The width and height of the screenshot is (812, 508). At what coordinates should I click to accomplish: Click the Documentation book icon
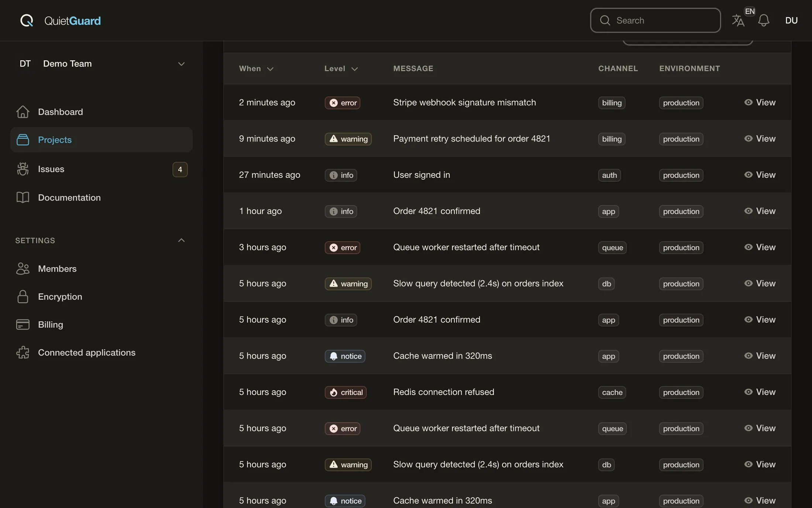[23, 197]
